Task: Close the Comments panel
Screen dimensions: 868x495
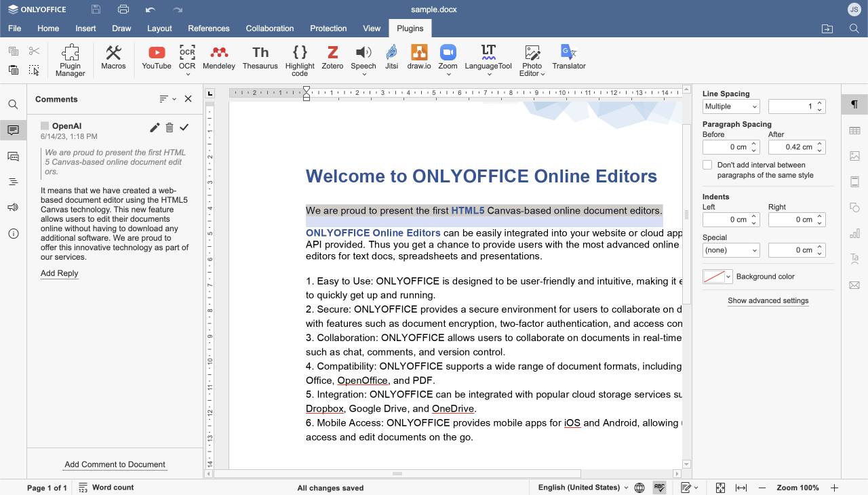Action: point(189,99)
